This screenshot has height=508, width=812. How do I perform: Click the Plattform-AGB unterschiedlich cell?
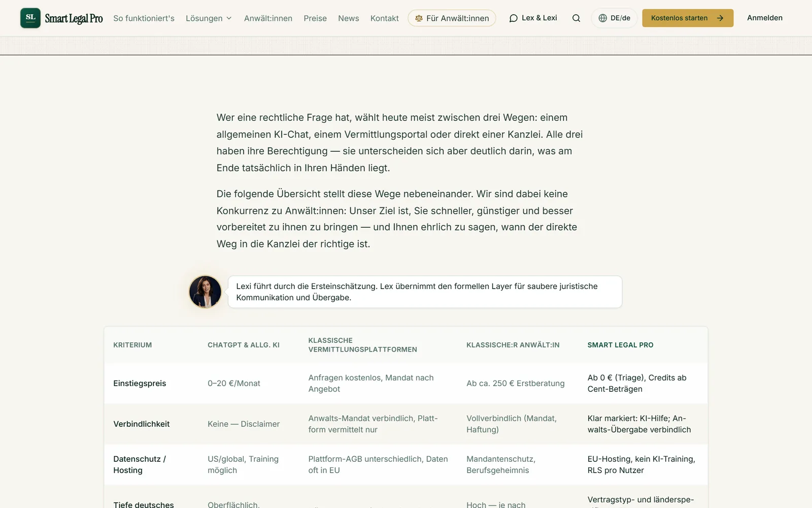click(x=378, y=464)
